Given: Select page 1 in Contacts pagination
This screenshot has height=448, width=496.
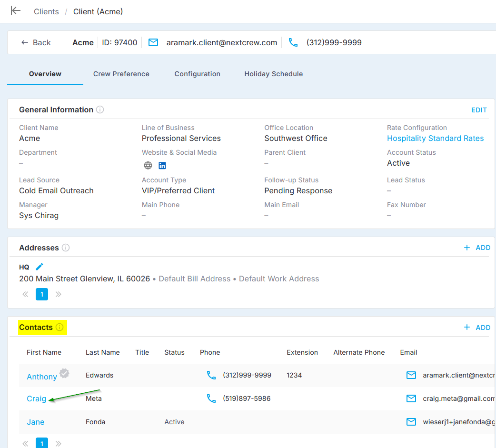Looking at the screenshot, I should pyautogui.click(x=42, y=443).
